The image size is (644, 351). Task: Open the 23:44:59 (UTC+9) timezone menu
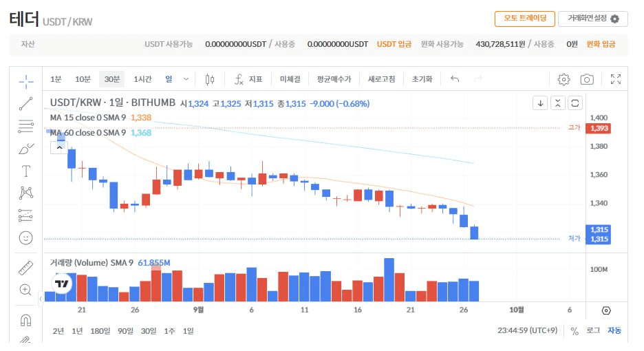coord(527,330)
